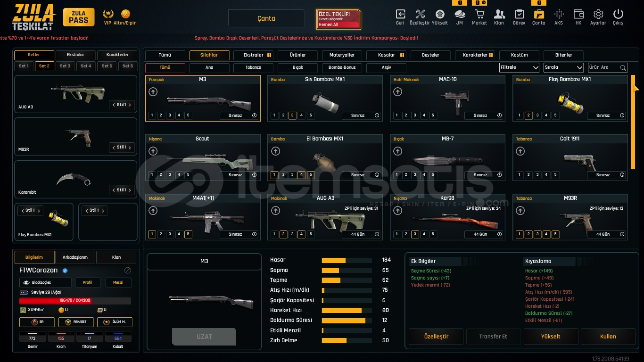Click upgrade arrow on Colt 1911 card
Viewport: 644px width, 362px height.
520,151
